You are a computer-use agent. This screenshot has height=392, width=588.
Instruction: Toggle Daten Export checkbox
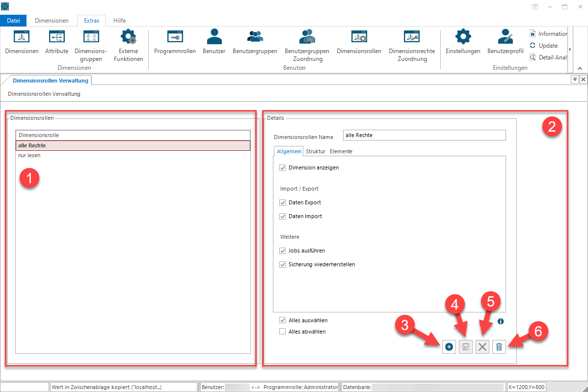pyautogui.click(x=282, y=203)
